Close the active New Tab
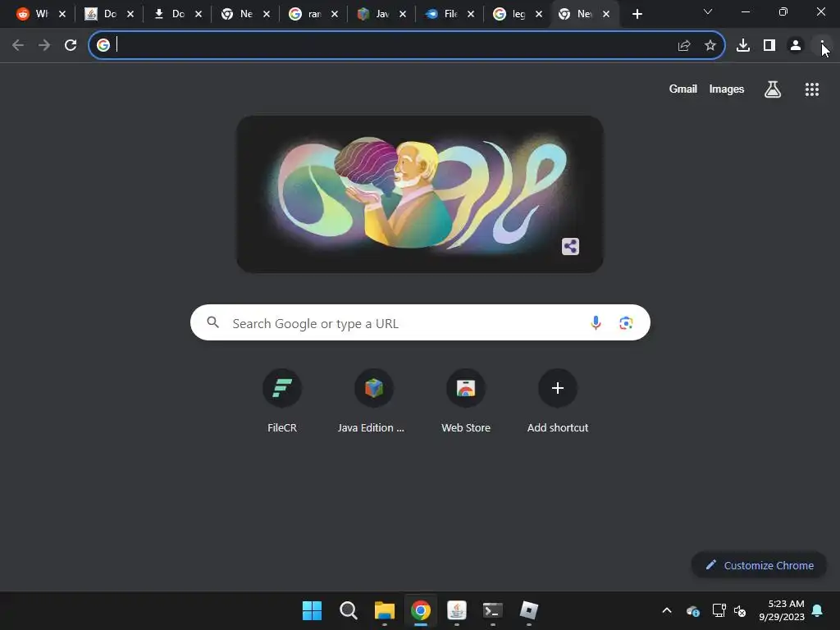This screenshot has width=840, height=630. [606, 14]
